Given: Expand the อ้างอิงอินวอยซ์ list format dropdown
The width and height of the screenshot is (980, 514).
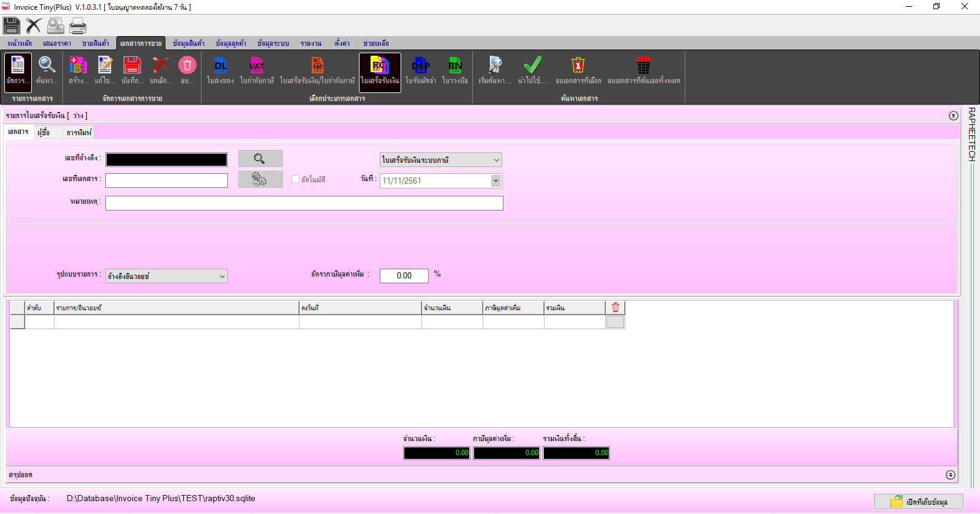Looking at the screenshot, I should pyautogui.click(x=167, y=276).
